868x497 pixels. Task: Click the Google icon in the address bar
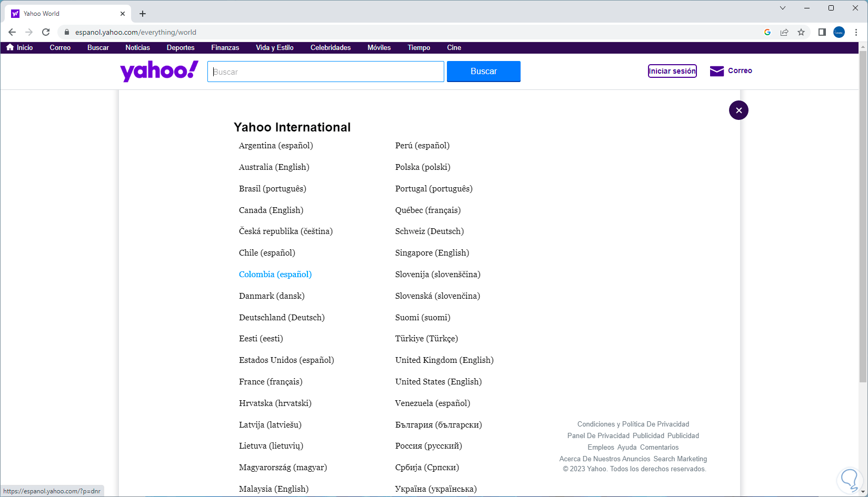[x=767, y=32]
